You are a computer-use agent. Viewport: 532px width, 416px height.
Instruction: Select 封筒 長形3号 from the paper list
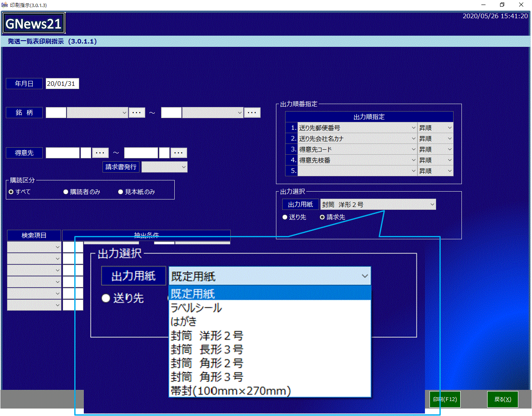207,349
